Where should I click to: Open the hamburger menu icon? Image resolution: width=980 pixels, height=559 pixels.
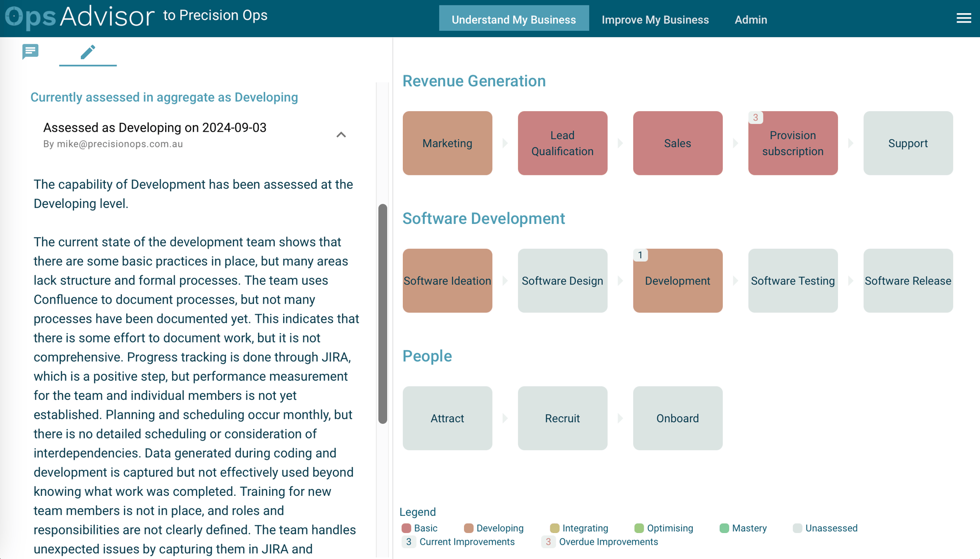click(963, 19)
